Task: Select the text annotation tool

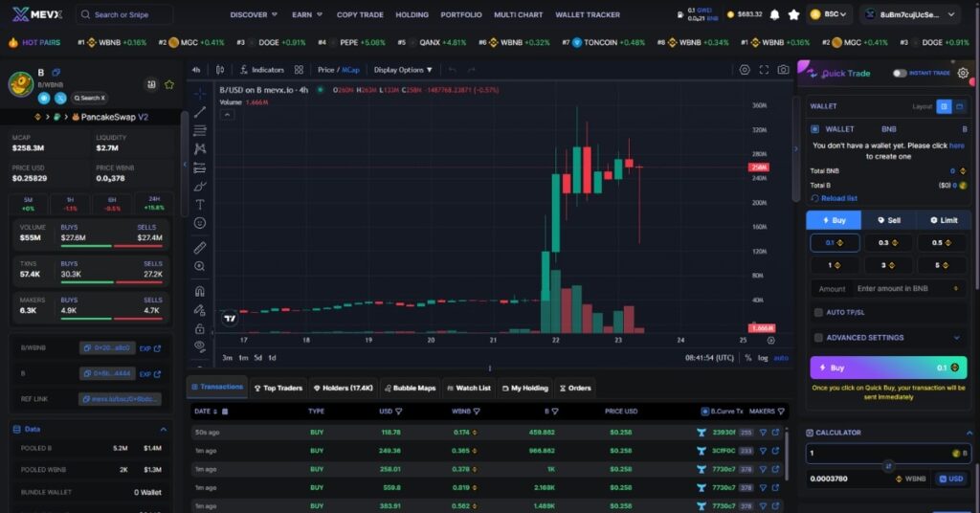Action: click(200, 204)
